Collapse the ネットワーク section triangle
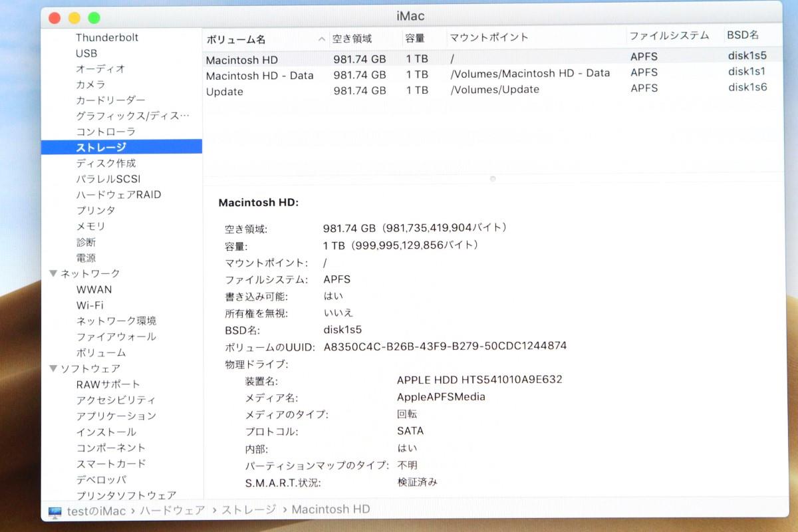This screenshot has width=798, height=532. pyautogui.click(x=54, y=273)
